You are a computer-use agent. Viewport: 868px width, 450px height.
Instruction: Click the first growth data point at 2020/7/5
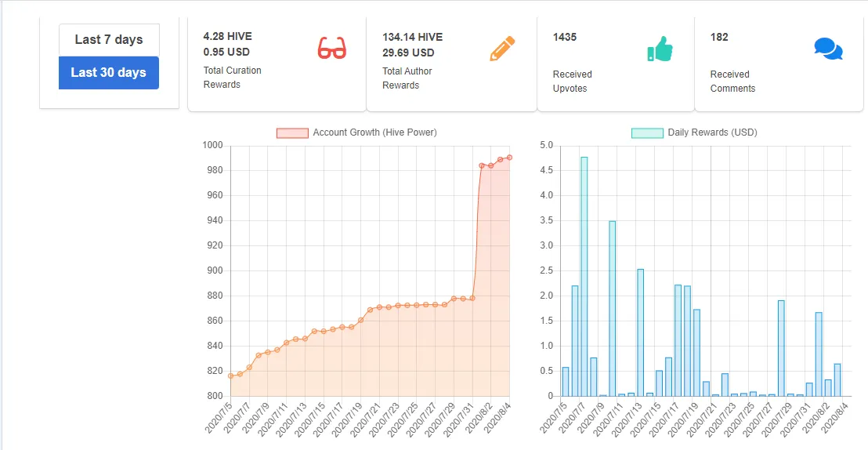pyautogui.click(x=230, y=376)
